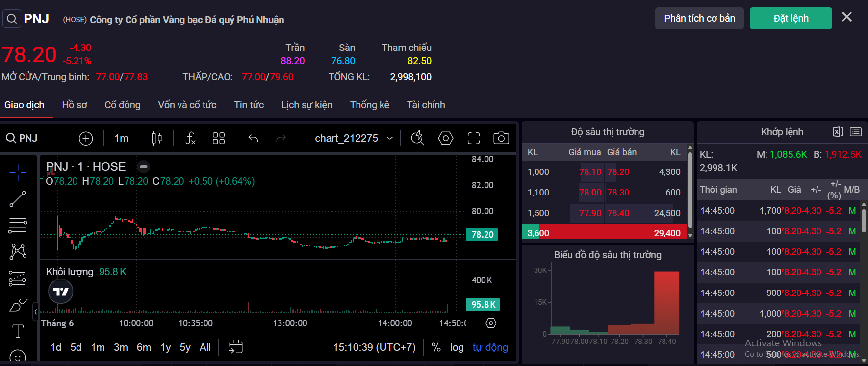Open time axis settings gear icon
Screen dimensions: 868x366
tap(491, 323)
